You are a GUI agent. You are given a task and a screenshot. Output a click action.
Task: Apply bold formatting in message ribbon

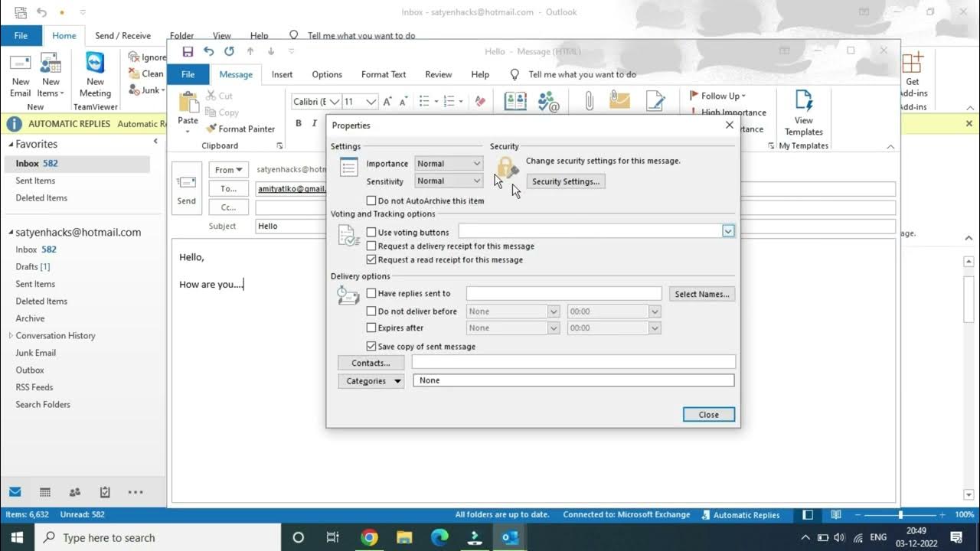click(x=299, y=123)
